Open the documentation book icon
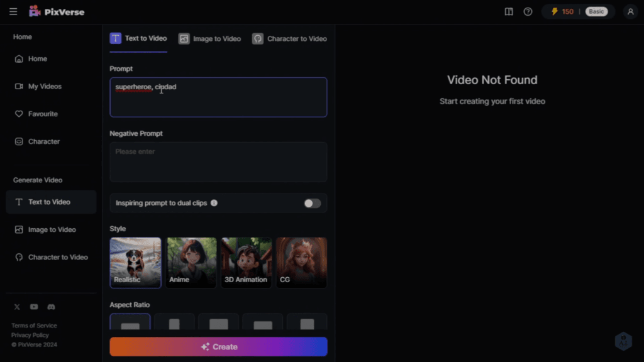Viewport: 644px width, 362px height. click(x=508, y=11)
